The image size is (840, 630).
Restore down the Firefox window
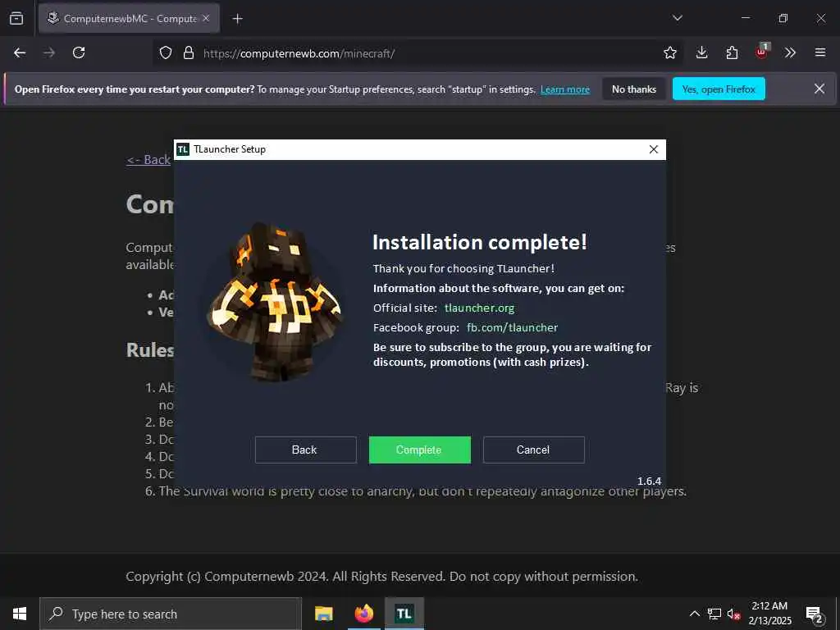[783, 18]
